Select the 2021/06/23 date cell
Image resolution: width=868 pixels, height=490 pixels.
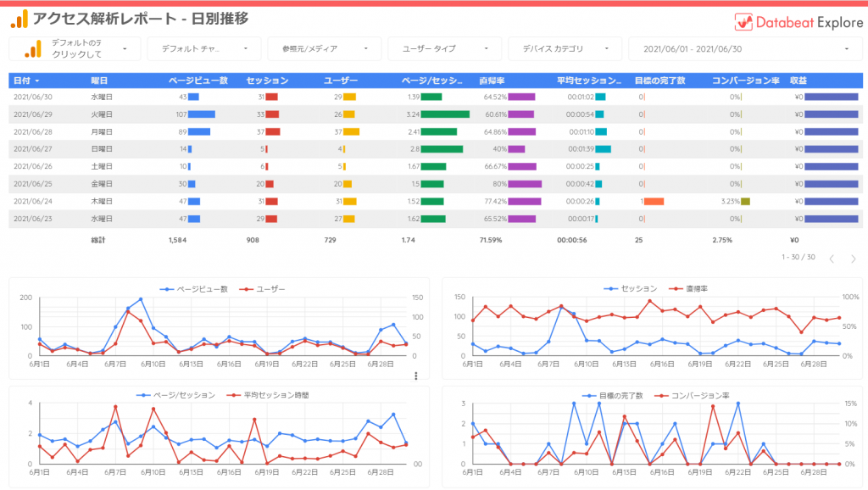33,219
